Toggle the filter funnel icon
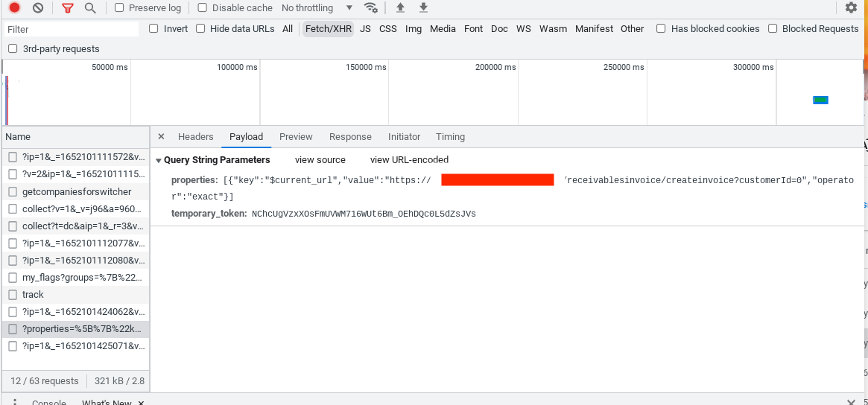The height and width of the screenshot is (405, 868). (x=68, y=7)
